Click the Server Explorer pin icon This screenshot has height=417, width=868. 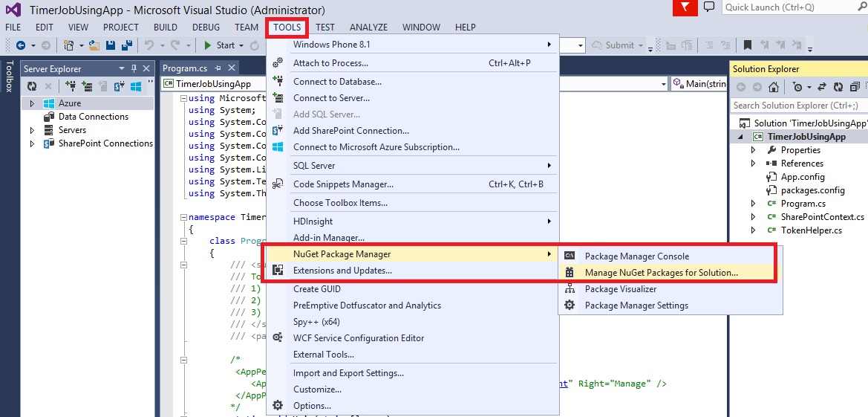click(134, 68)
